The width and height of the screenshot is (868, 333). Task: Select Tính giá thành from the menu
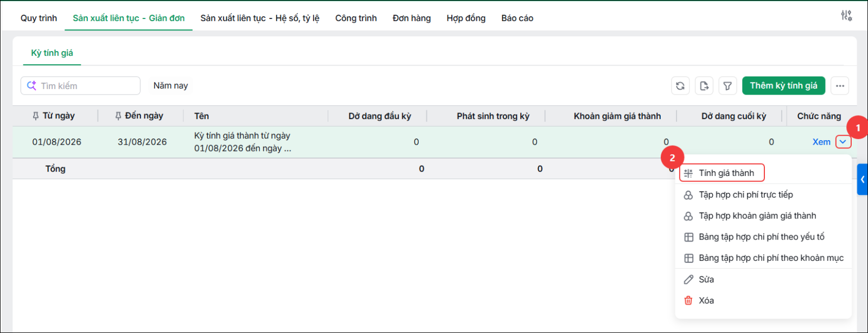(x=722, y=173)
